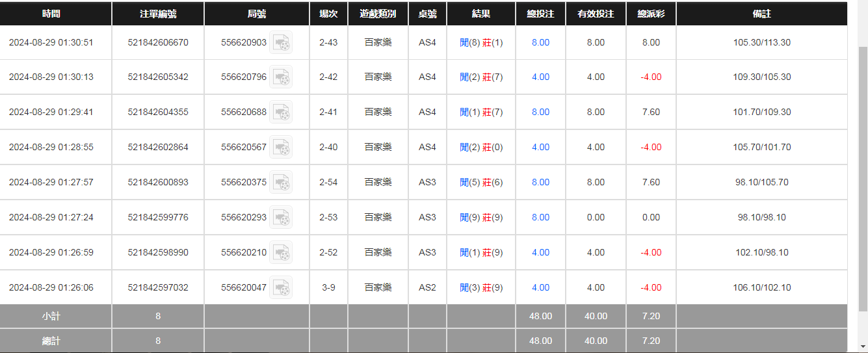Viewport: 868px width, 353px height.
Task: Open total bet link for order 521842604355
Action: (540, 112)
